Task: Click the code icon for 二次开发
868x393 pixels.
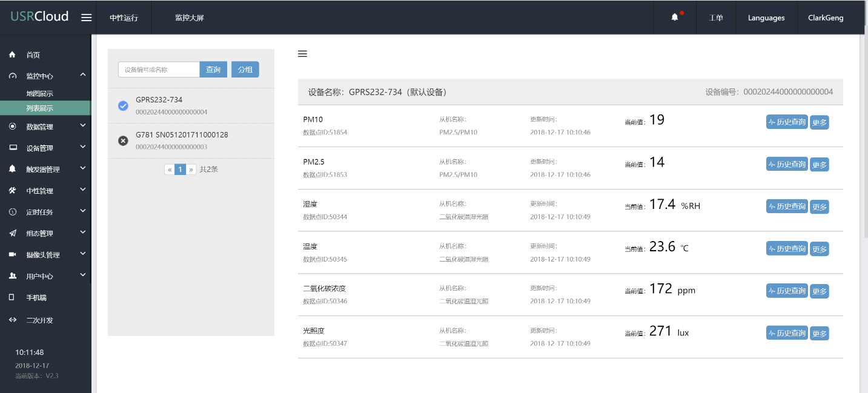Action: tap(12, 320)
